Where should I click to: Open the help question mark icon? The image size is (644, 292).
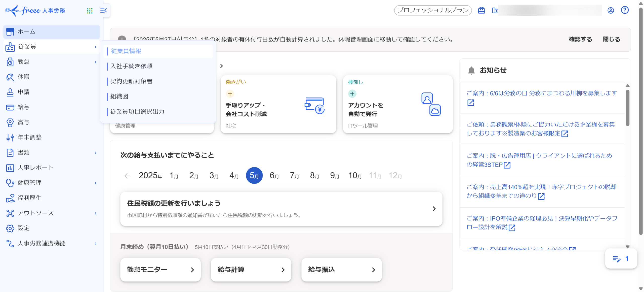pyautogui.click(x=625, y=10)
